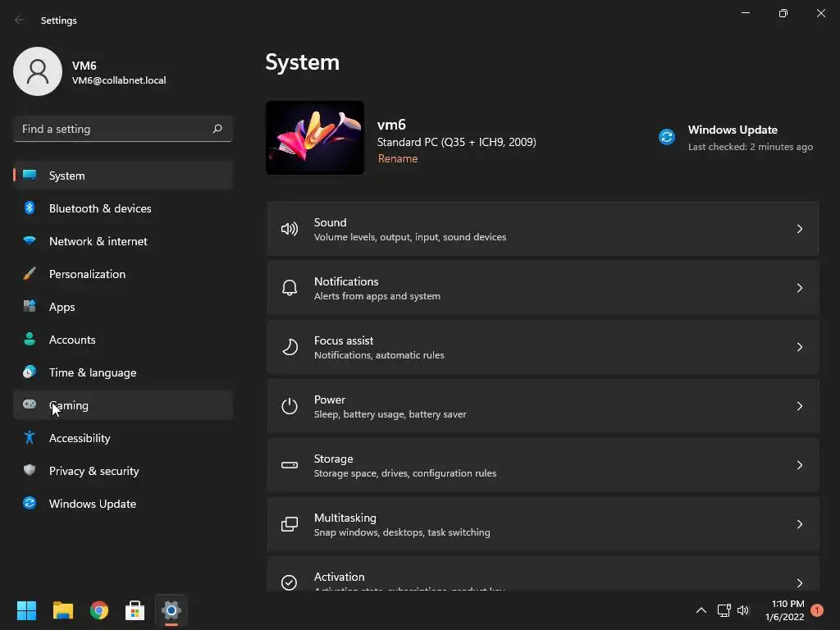The height and width of the screenshot is (630, 840).
Task: Open Privacy & security label
Action: [94, 471]
